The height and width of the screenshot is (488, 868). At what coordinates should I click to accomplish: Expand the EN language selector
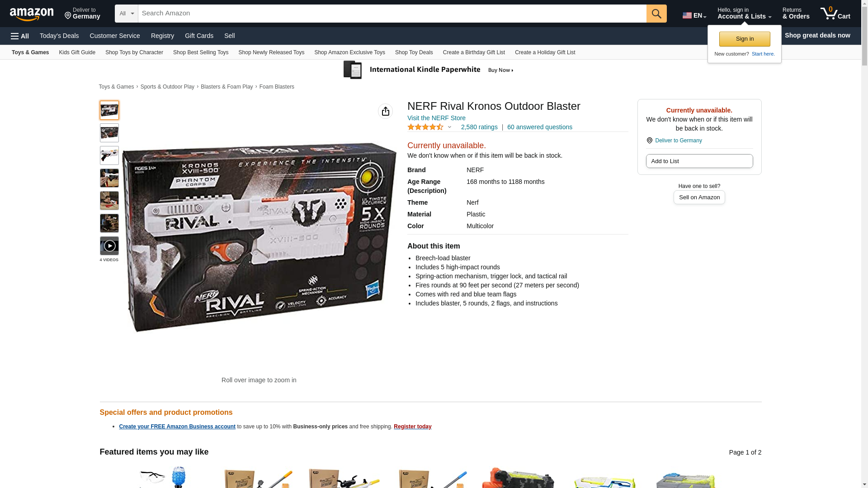pyautogui.click(x=694, y=15)
